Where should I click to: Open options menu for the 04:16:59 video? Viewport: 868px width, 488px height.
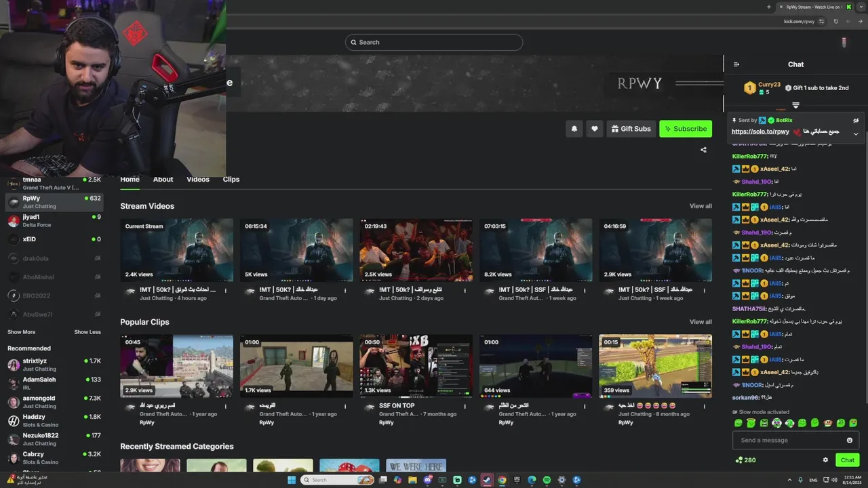(705, 291)
